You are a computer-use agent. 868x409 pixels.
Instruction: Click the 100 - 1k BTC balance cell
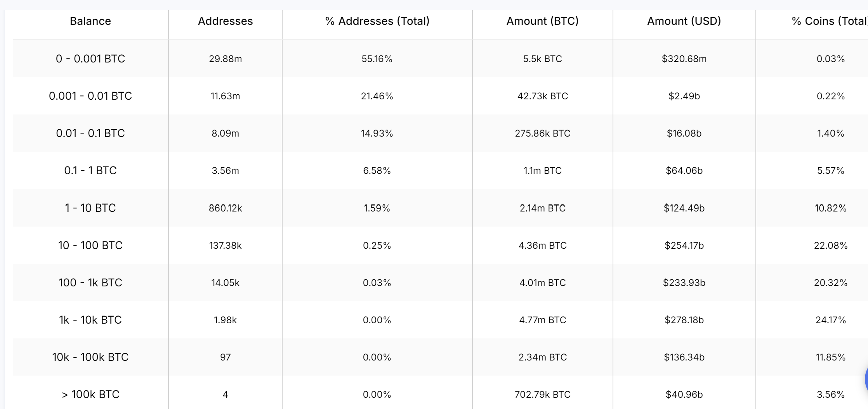90,282
